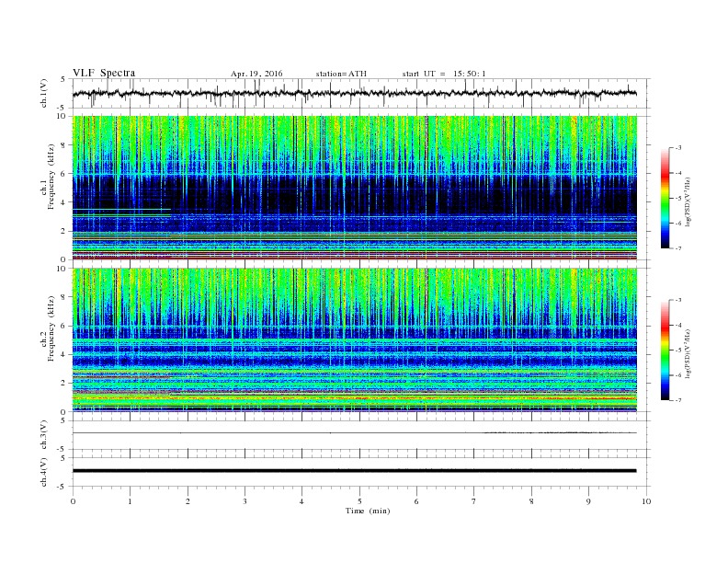The height and width of the screenshot is (563, 728).
Task: Click the thin ch.3 voltage trace
Action: pyautogui.click(x=354, y=433)
